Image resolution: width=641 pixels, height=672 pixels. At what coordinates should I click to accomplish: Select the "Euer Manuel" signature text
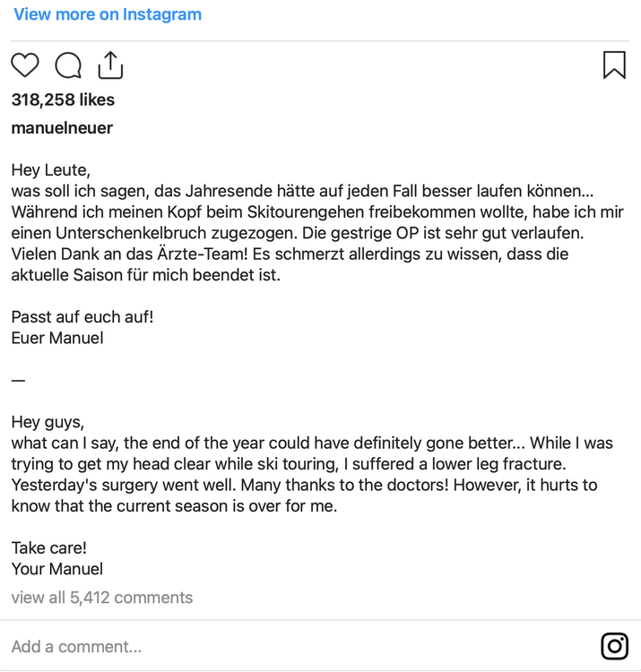(x=57, y=338)
